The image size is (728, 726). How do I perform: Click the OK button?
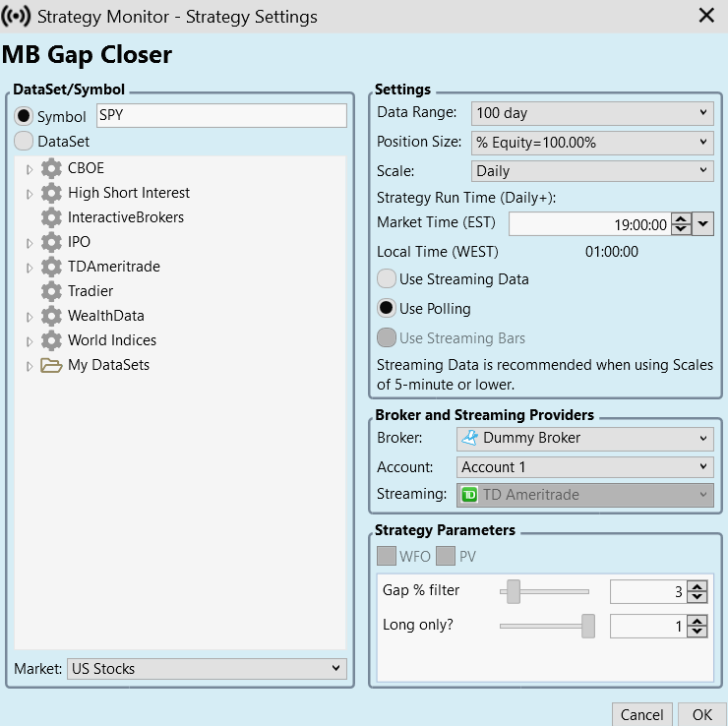pos(701,715)
